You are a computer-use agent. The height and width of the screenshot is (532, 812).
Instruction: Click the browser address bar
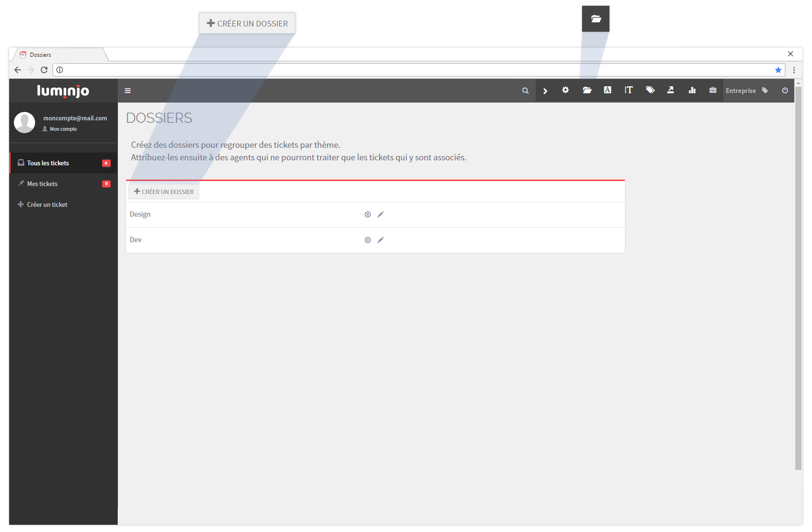414,70
